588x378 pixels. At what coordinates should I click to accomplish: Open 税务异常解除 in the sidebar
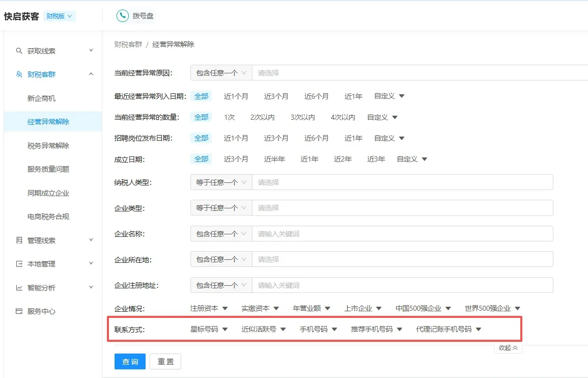tap(48, 146)
